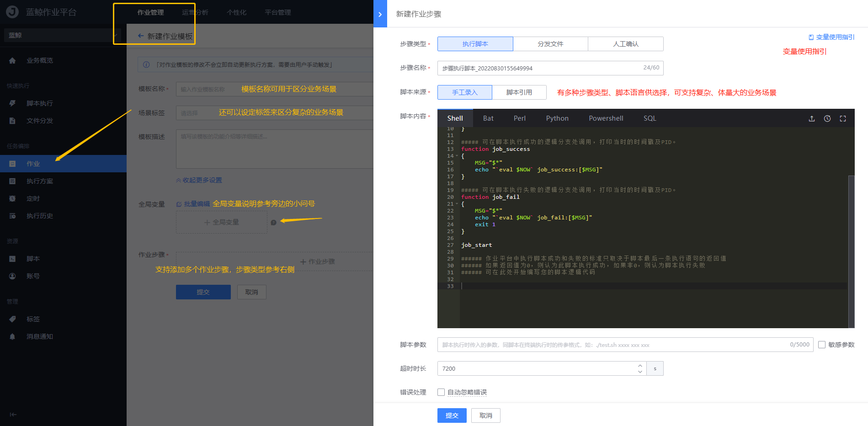This screenshot has width=868, height=426.
Task: Open script history clock icon
Action: click(x=827, y=118)
